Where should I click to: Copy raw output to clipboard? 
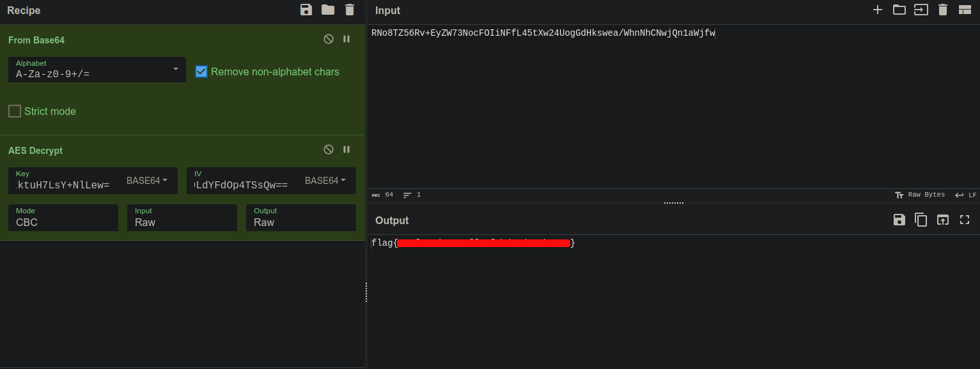921,220
